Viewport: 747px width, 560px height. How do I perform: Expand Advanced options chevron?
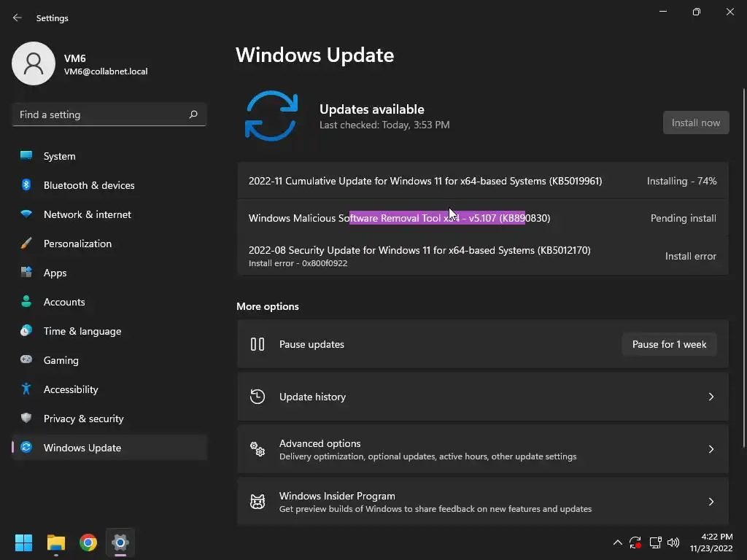[711, 449]
